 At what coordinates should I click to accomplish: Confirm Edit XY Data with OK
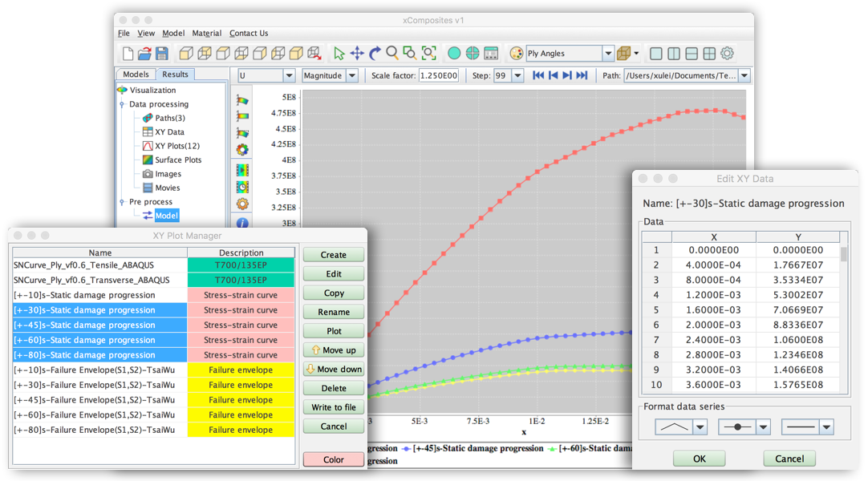pos(699,459)
